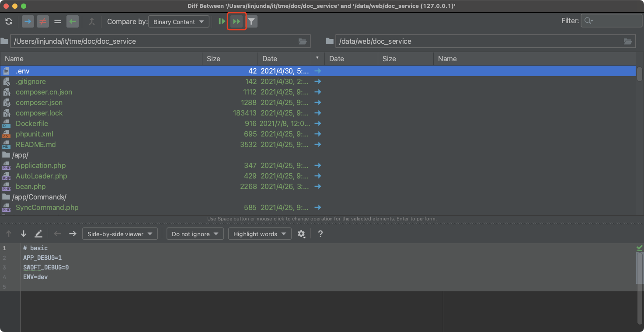Select the AutoLoader.php file row
Viewport: 644px width, 332px height.
pos(318,176)
